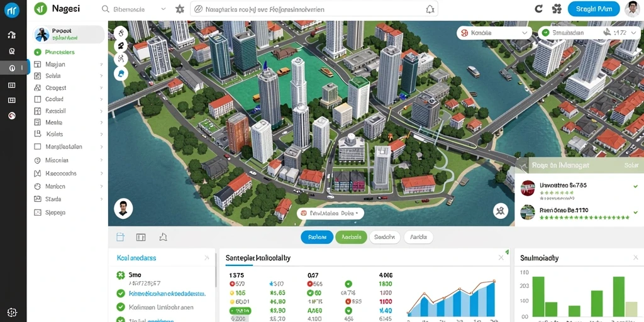
Task: Click the red swirl icon in the dark sidebar
Action: click(x=12, y=116)
